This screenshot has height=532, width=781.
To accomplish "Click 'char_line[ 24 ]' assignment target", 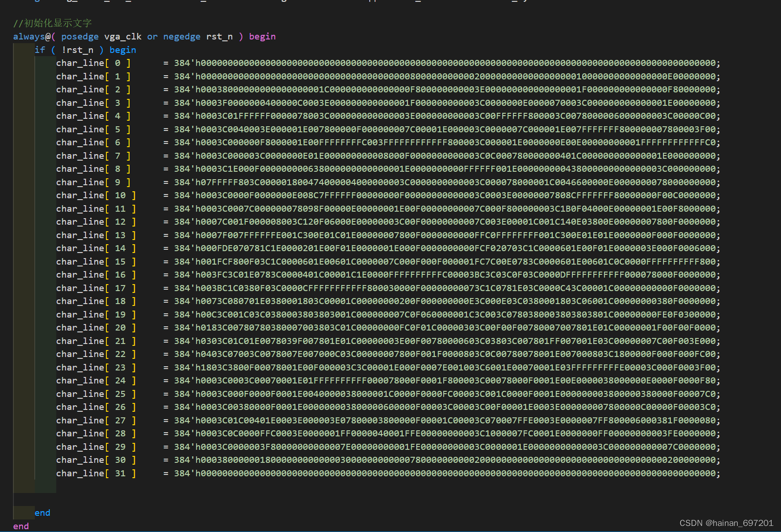I will coord(96,381).
